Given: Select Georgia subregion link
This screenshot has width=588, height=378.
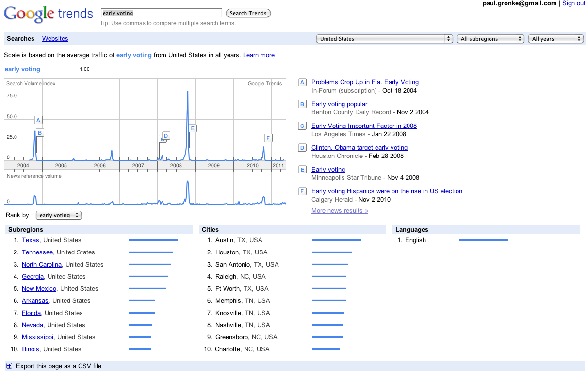Looking at the screenshot, I should (33, 277).
